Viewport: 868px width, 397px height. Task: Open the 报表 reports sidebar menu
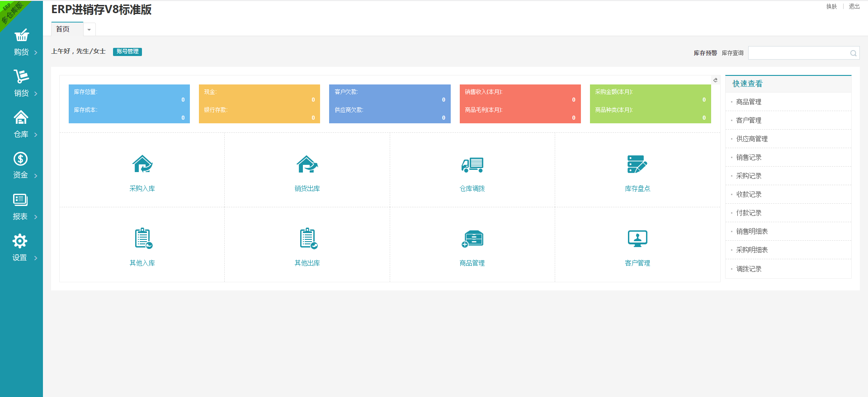point(21,207)
